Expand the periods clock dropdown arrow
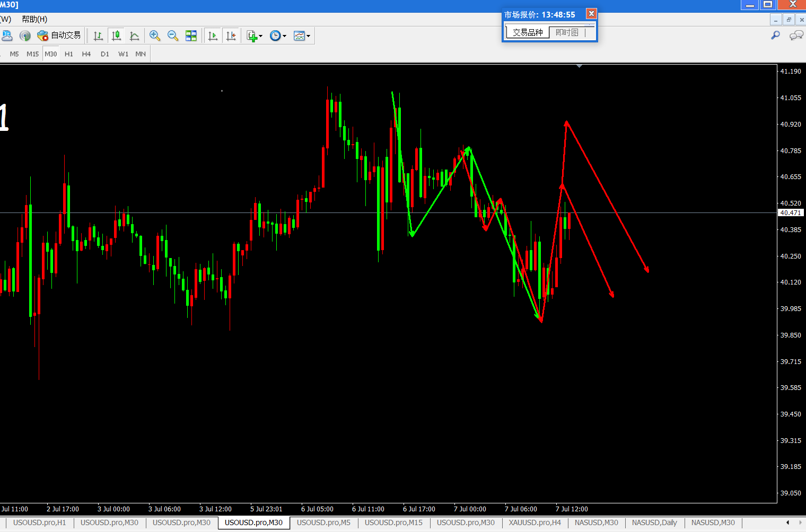This screenshot has width=806, height=532. pos(285,36)
